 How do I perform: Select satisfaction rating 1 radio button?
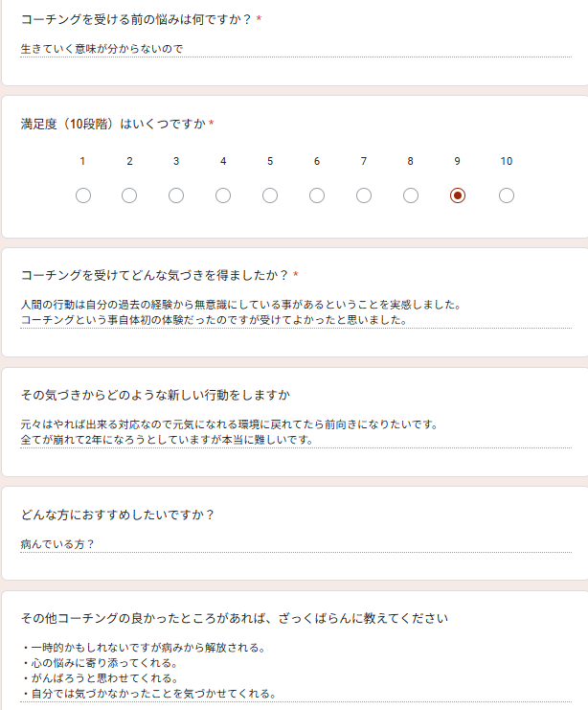82,195
